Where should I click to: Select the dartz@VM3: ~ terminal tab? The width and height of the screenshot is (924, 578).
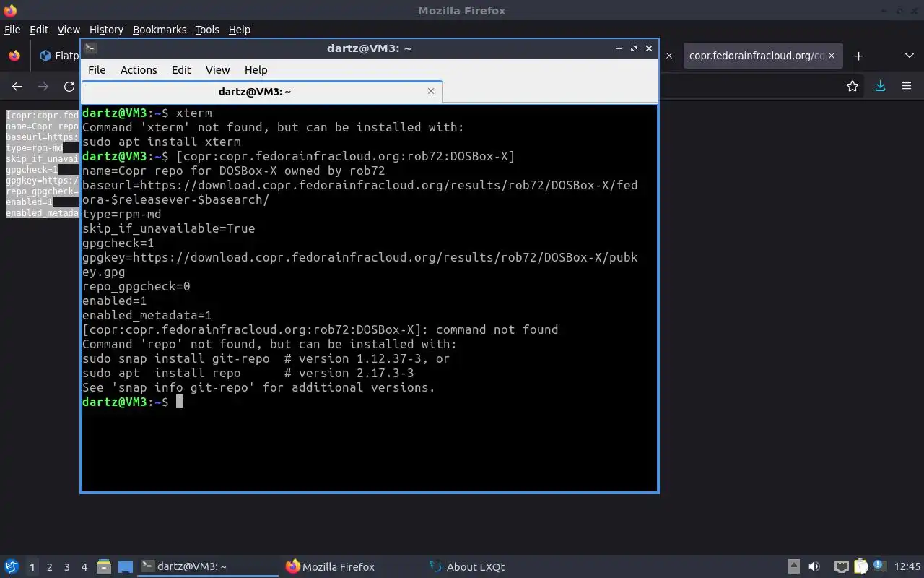point(255,91)
